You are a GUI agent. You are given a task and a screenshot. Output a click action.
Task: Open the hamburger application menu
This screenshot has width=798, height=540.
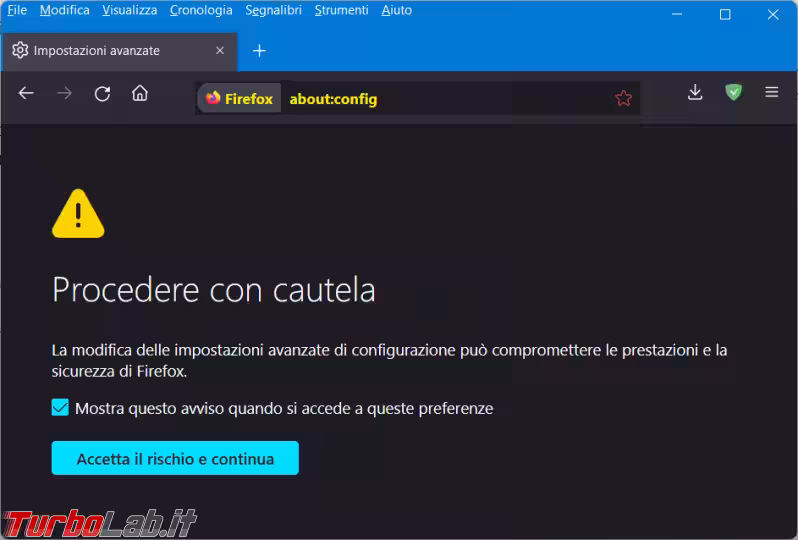[772, 92]
